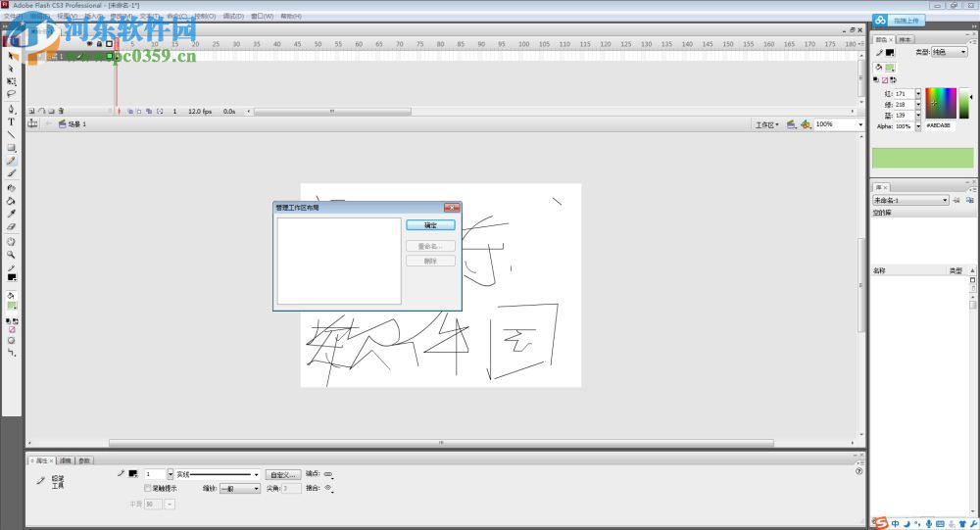Screen dimensions: 980x530
Task: Select the Selection arrow tool
Action: click(x=11, y=56)
